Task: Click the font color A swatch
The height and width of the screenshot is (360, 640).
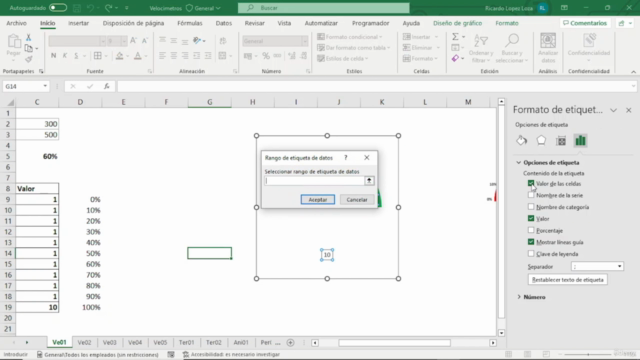Action: click(x=138, y=56)
